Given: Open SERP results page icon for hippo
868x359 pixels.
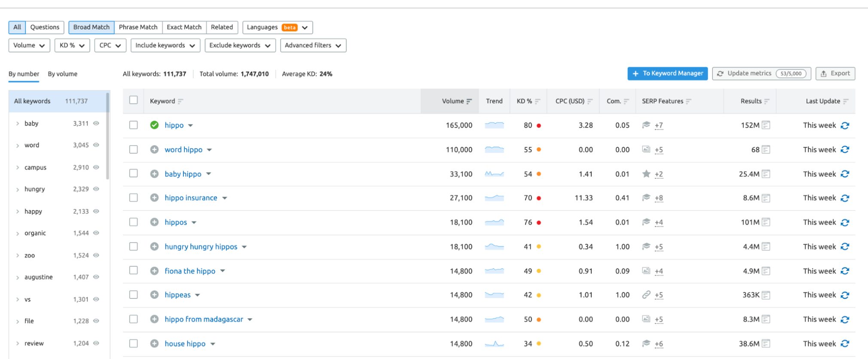Looking at the screenshot, I should pyautogui.click(x=766, y=125).
